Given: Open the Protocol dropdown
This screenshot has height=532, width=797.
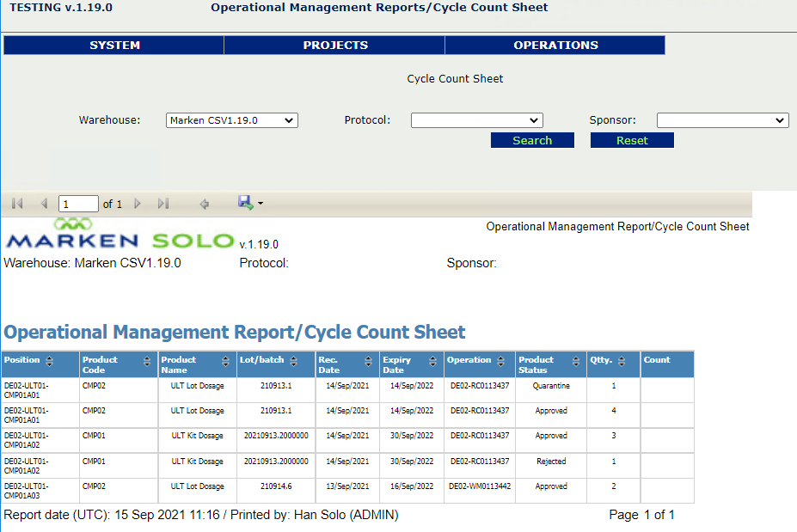Looking at the screenshot, I should point(477,120).
